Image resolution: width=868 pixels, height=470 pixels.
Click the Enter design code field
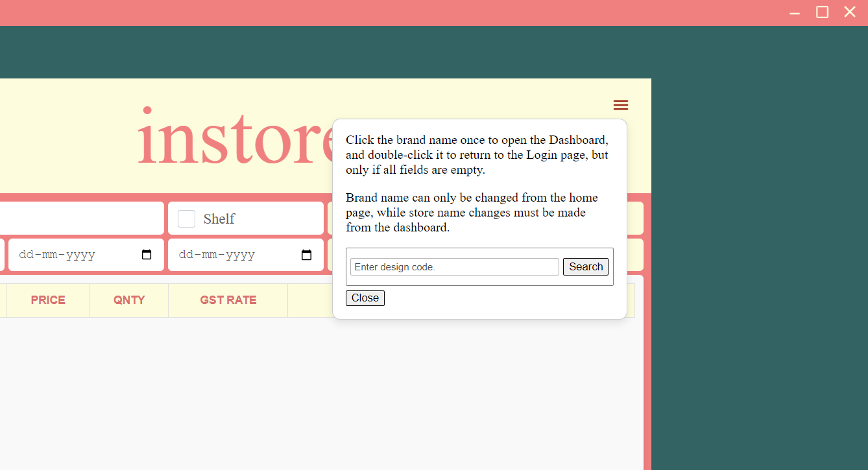(455, 266)
